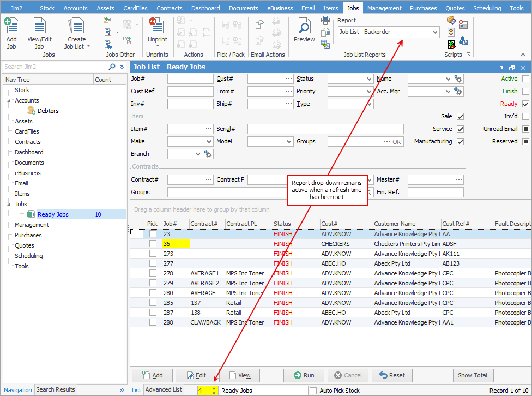
Task: Uncheck the Manufacturing checkbox
Action: [x=460, y=142]
